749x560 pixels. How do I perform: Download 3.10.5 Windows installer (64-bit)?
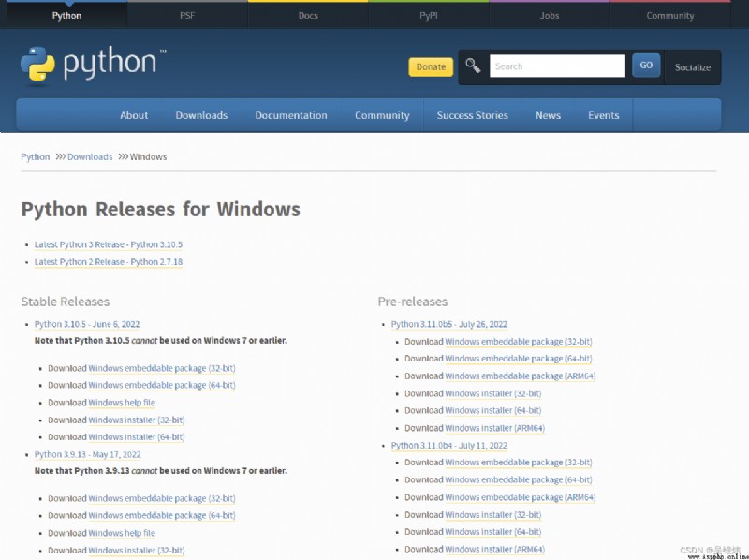pos(137,436)
